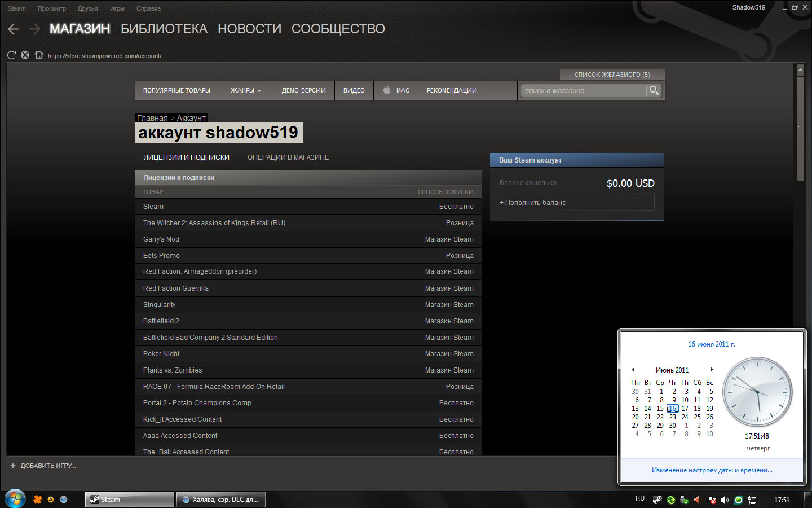Open ДЕМО-ВЕРСИИ in store nav
The width and height of the screenshot is (812, 508).
click(304, 90)
